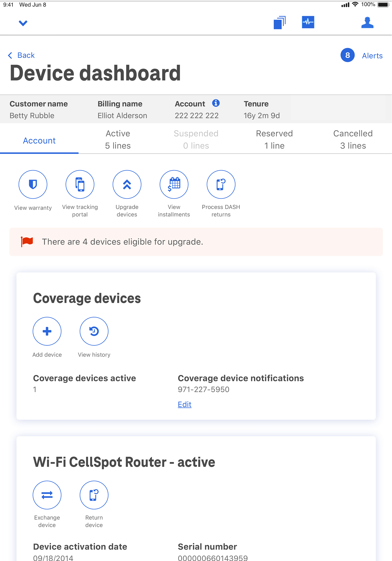
Task: Open the user profile icon
Action: (x=367, y=23)
